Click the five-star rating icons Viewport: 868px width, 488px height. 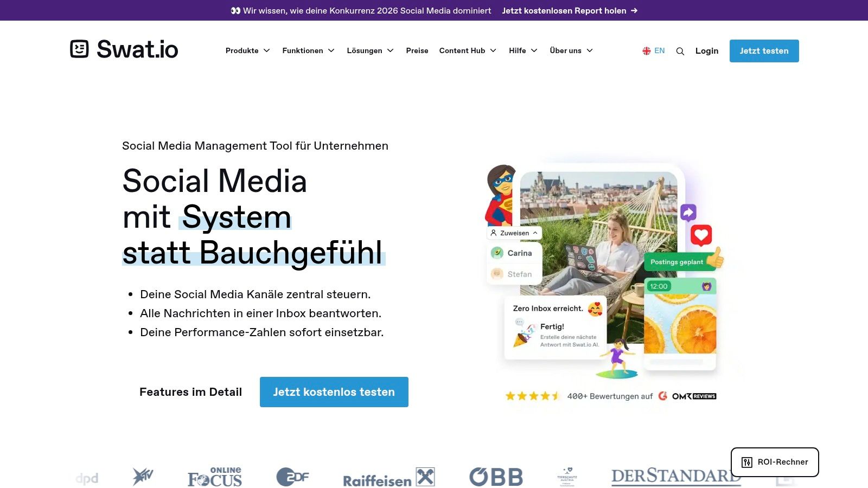coord(533,396)
